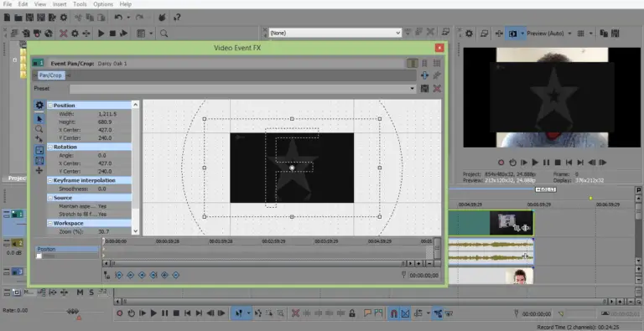Open the Edit menu
644x331 pixels.
tap(23, 4)
